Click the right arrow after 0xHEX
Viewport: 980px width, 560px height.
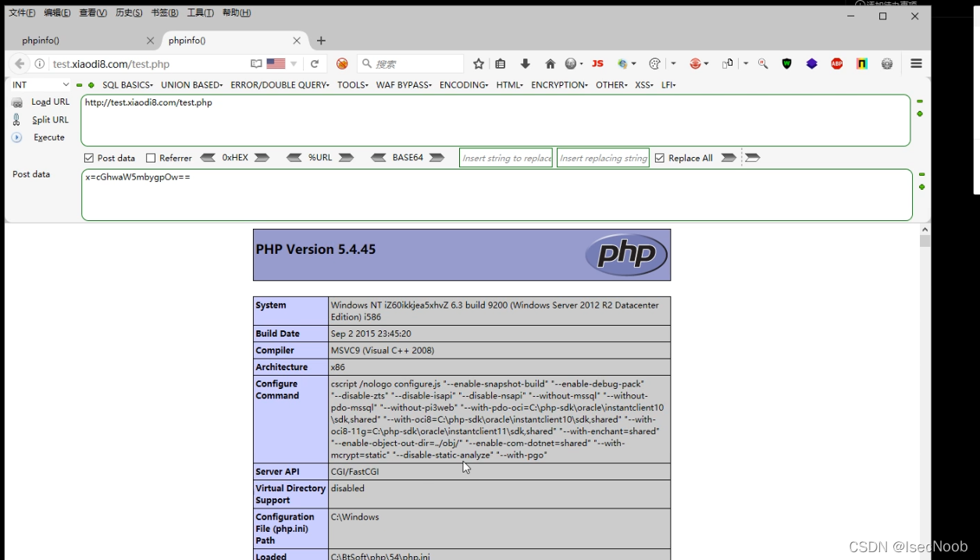[262, 158]
